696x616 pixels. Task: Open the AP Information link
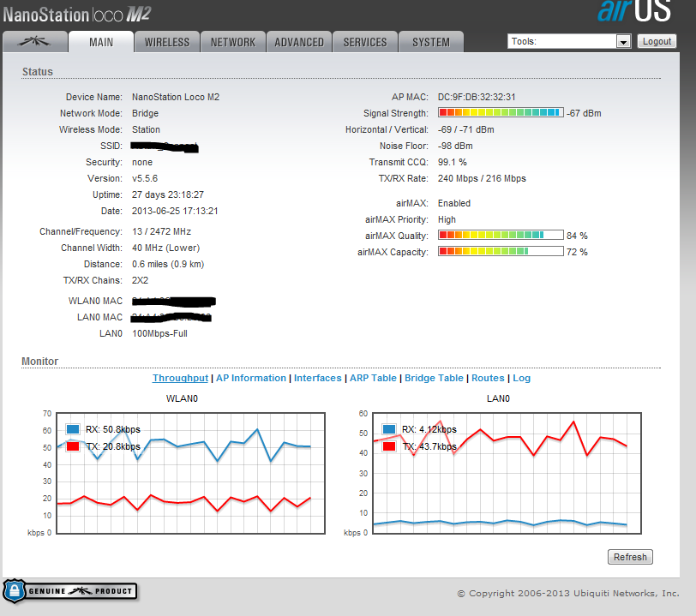tap(251, 378)
